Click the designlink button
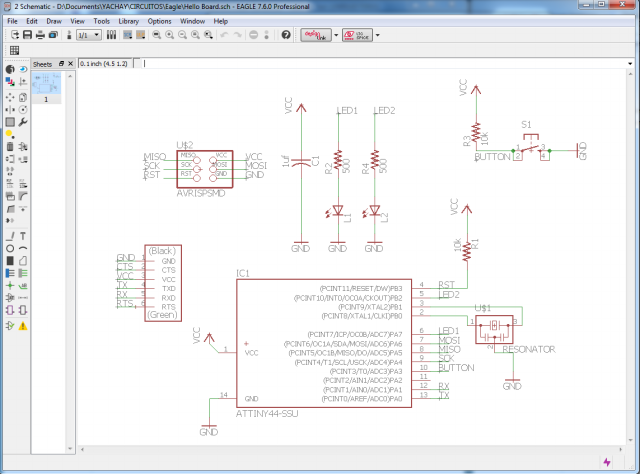The width and height of the screenshot is (640, 474). coord(316,35)
